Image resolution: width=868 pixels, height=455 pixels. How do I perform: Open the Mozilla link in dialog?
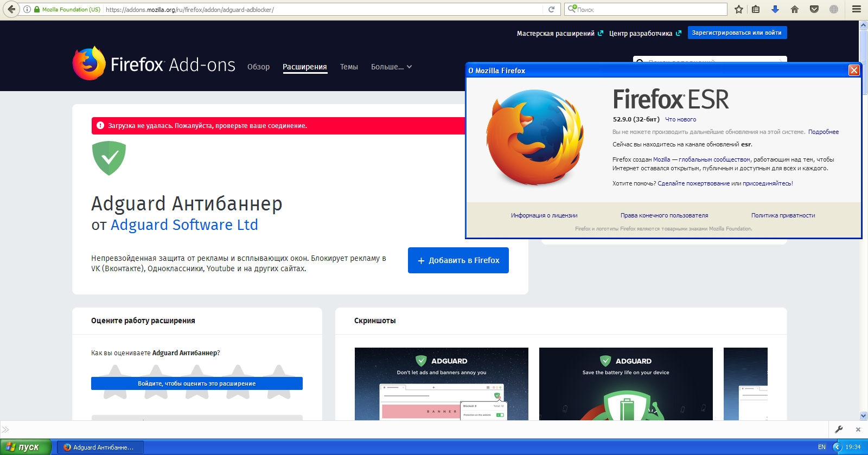point(661,159)
